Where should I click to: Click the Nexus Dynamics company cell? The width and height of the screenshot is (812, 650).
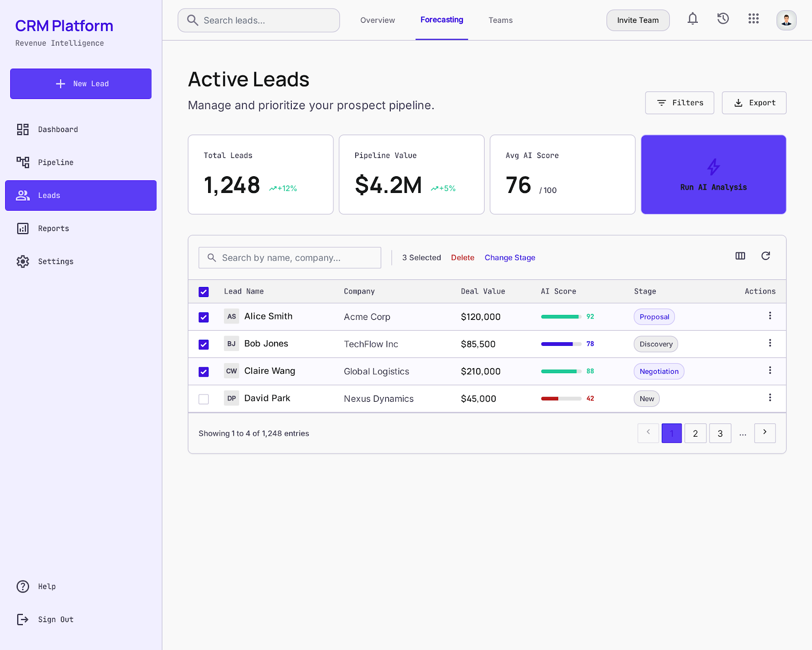tap(379, 399)
